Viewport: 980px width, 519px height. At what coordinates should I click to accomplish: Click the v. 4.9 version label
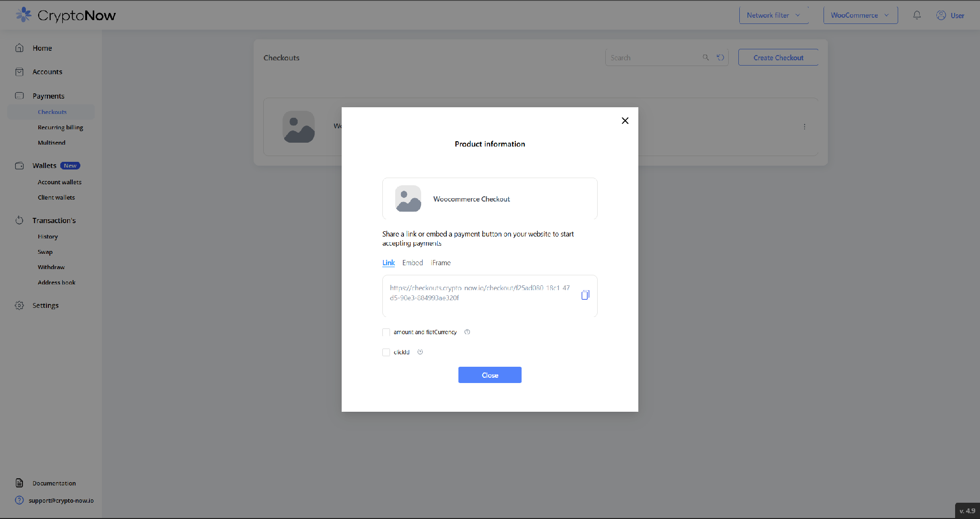(x=967, y=511)
